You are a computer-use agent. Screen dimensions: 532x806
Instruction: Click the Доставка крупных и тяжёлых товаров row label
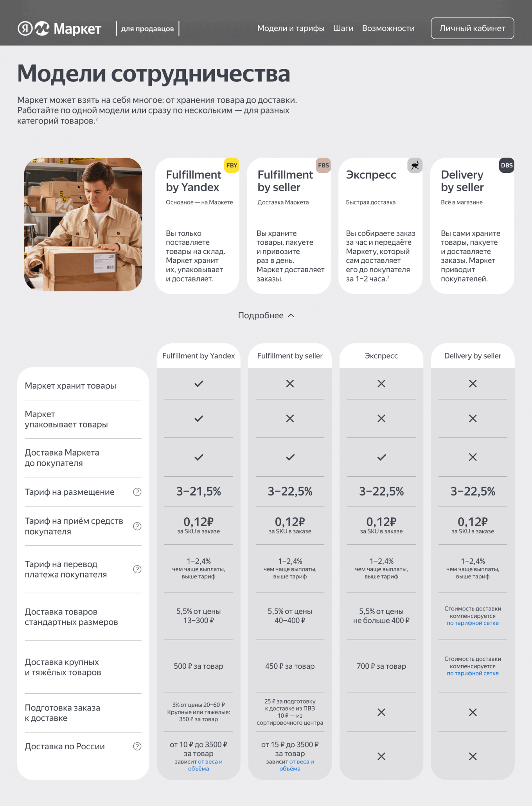(x=63, y=667)
